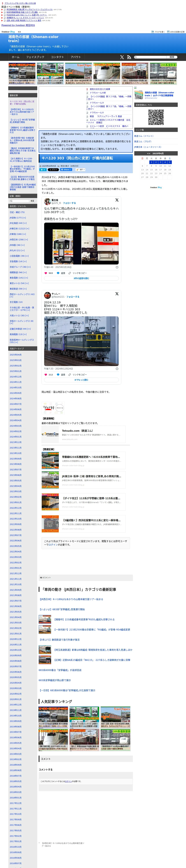The image size is (186, 868).
Task: Click the ブログを書く pencil icon link
Action: [158, 32]
